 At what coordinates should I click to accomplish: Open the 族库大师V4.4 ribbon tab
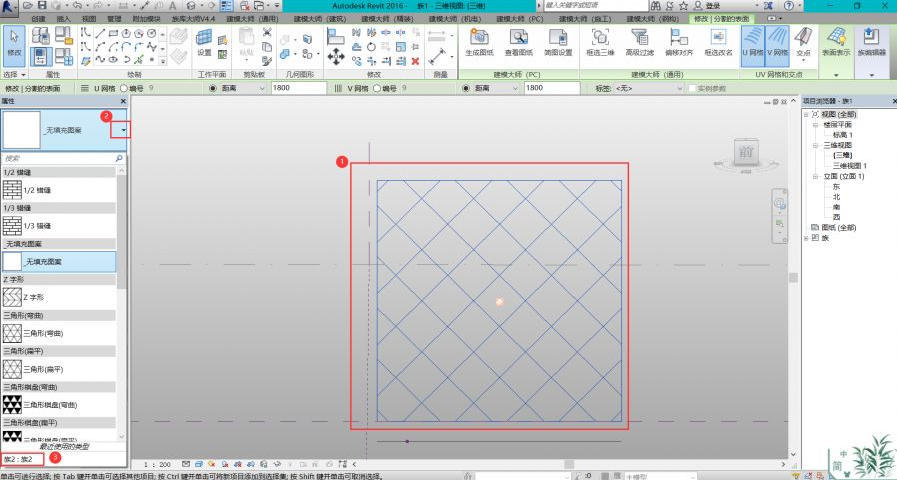pyautogui.click(x=193, y=19)
